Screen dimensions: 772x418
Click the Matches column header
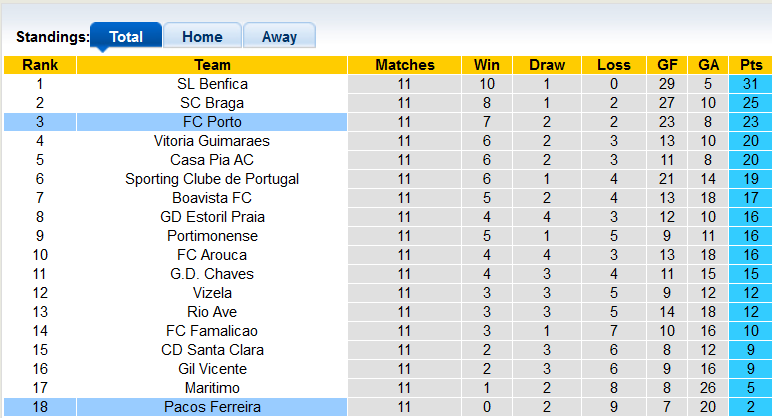coord(405,65)
